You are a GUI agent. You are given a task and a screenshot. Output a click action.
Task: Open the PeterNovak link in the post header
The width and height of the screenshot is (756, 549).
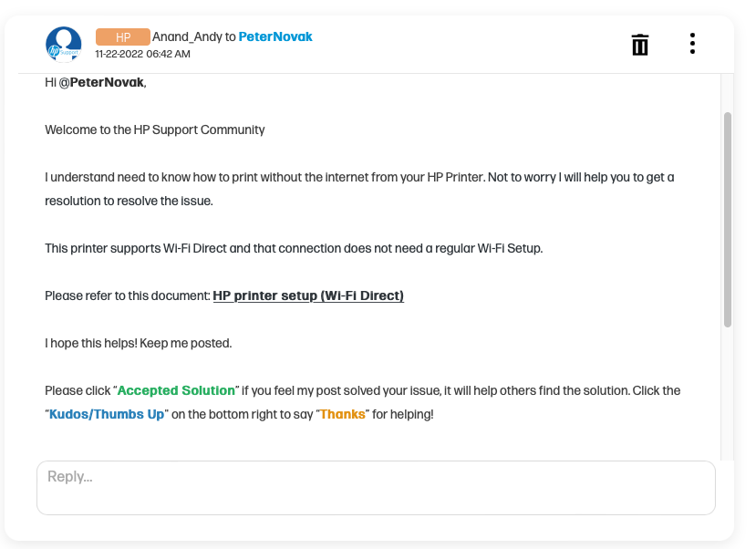(275, 37)
